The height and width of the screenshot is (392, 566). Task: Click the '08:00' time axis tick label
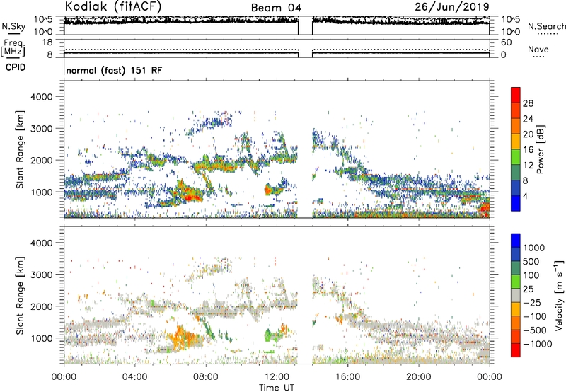[206, 377]
